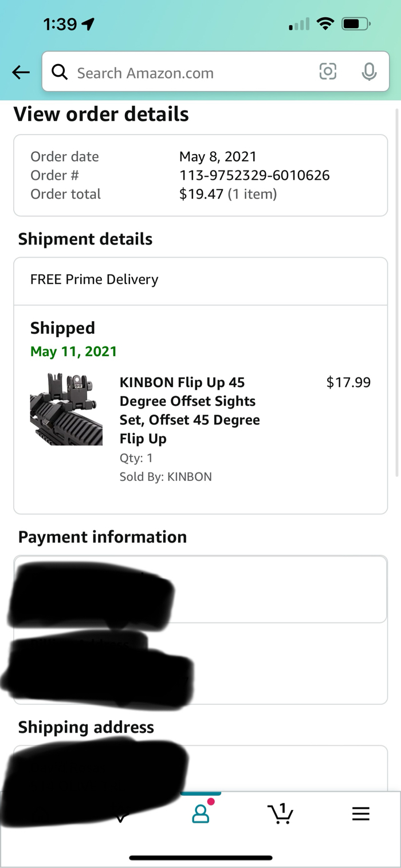Open the camera scan search icon
401x868 pixels.
tap(328, 72)
